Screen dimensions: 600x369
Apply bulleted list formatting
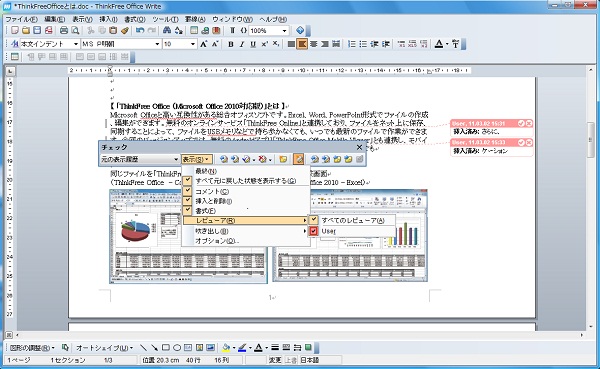(x=363, y=44)
